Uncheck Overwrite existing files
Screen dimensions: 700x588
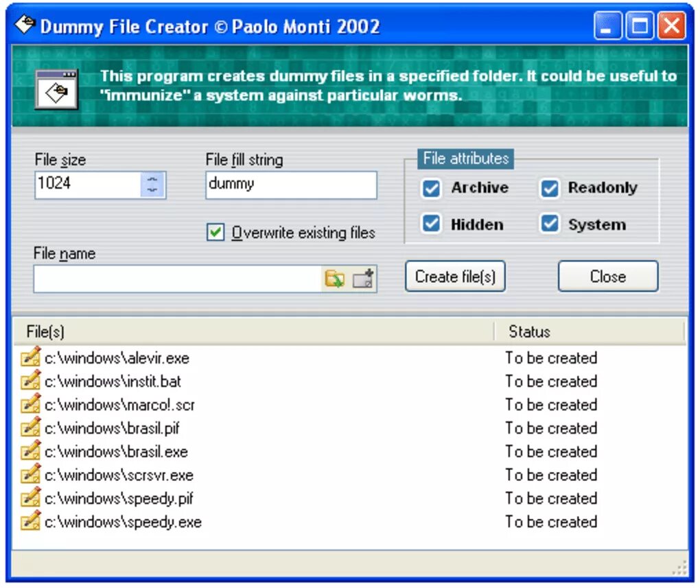click(x=215, y=233)
